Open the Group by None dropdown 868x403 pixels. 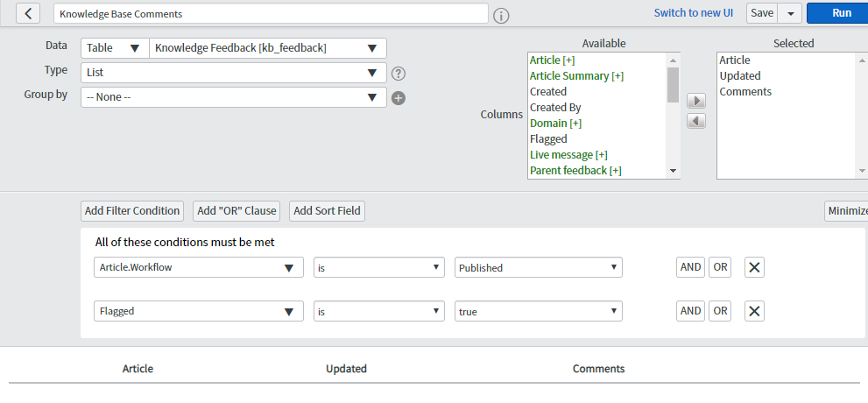point(234,97)
